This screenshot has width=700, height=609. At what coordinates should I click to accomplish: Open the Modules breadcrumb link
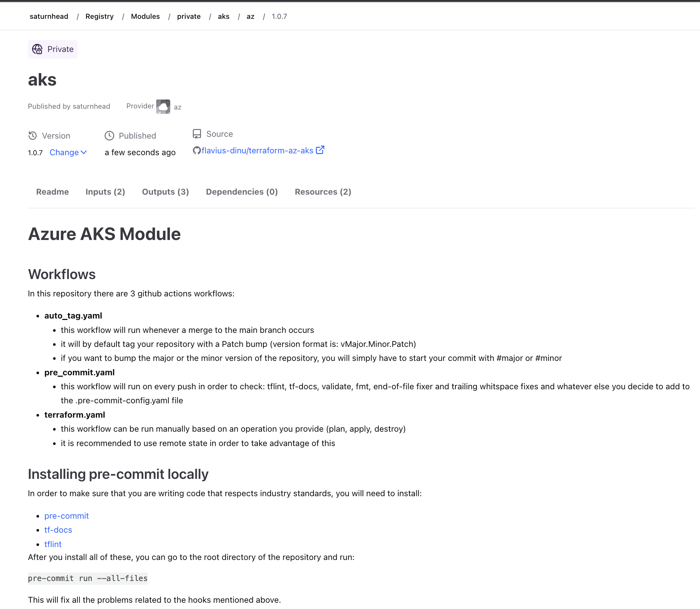coord(146,16)
